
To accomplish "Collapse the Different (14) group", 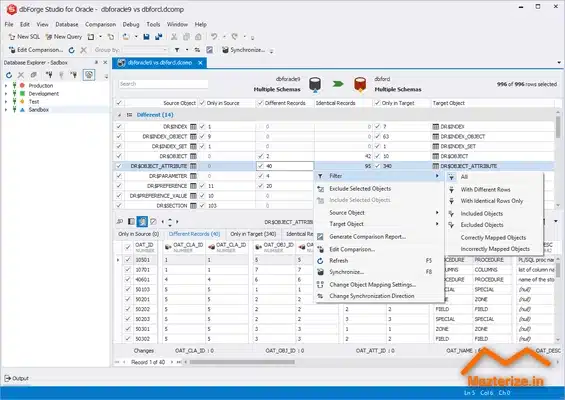I will (119, 115).
